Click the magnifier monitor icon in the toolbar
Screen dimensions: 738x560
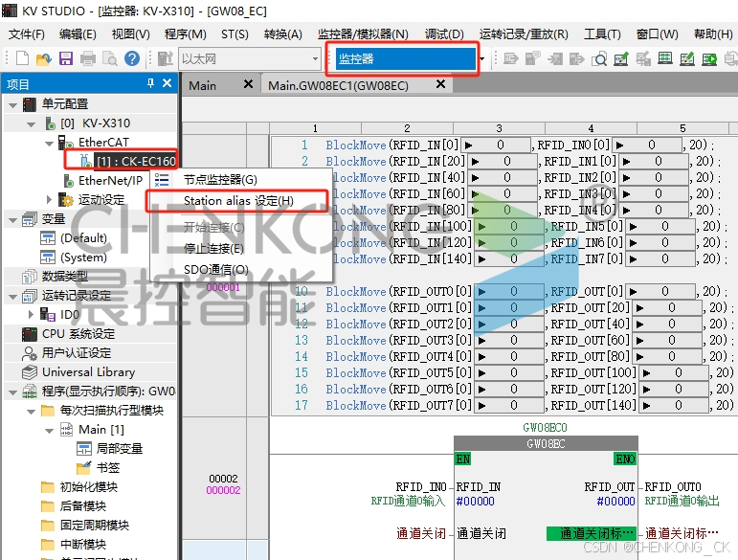point(599,59)
